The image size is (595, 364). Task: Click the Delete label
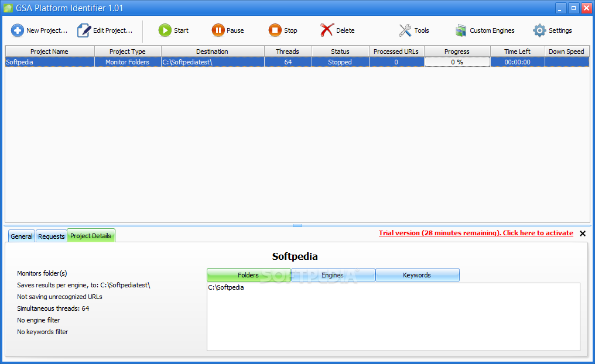(x=346, y=30)
